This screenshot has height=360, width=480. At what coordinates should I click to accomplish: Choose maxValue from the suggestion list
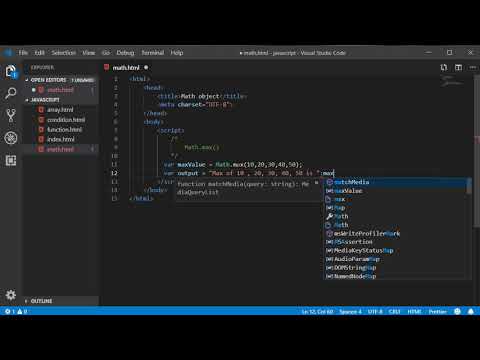pyautogui.click(x=396, y=191)
